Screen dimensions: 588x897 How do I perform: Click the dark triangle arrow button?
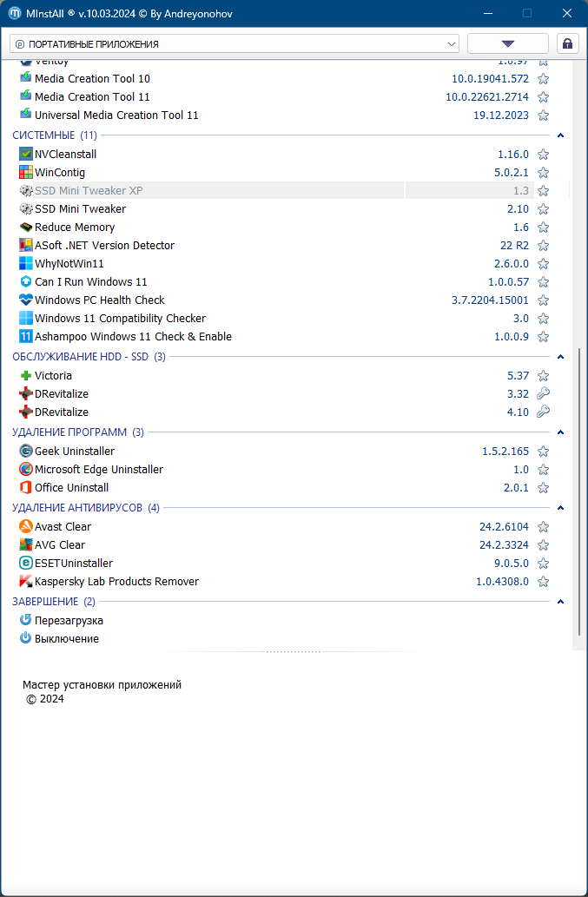tap(507, 43)
